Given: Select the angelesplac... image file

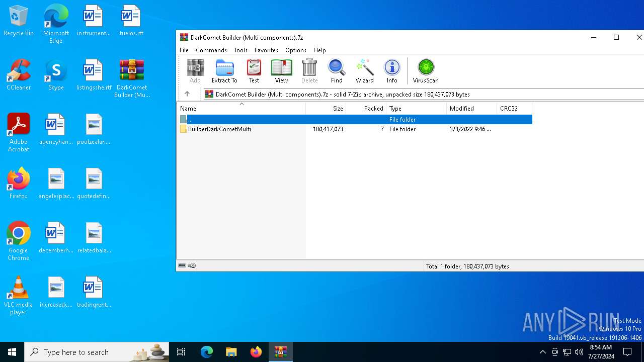Looking at the screenshot, I should click(56, 184).
